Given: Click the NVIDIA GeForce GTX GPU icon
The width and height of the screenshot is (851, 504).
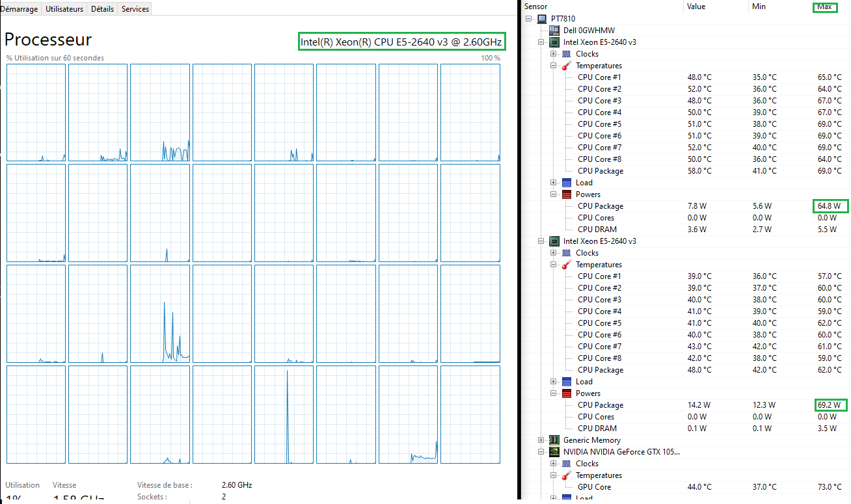Looking at the screenshot, I should click(x=554, y=452).
